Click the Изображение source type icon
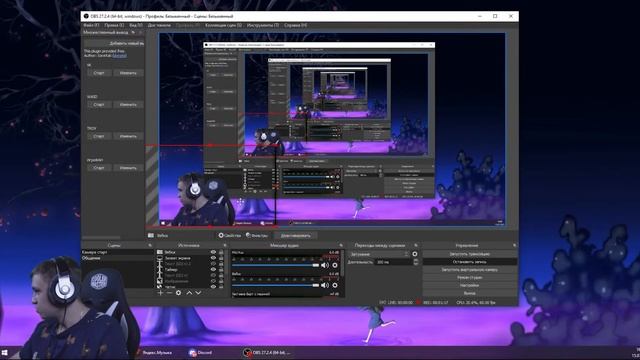The width and height of the screenshot is (640, 360). 160,281
